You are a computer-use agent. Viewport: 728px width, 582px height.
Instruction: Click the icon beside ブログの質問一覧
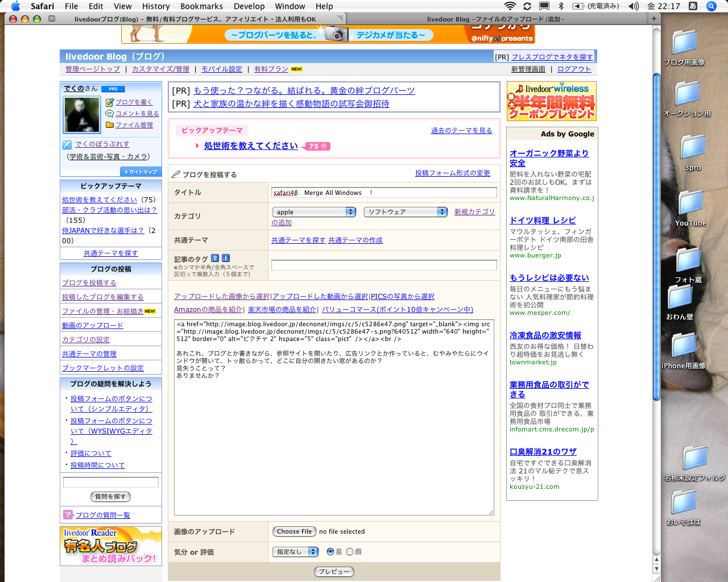tap(68, 515)
